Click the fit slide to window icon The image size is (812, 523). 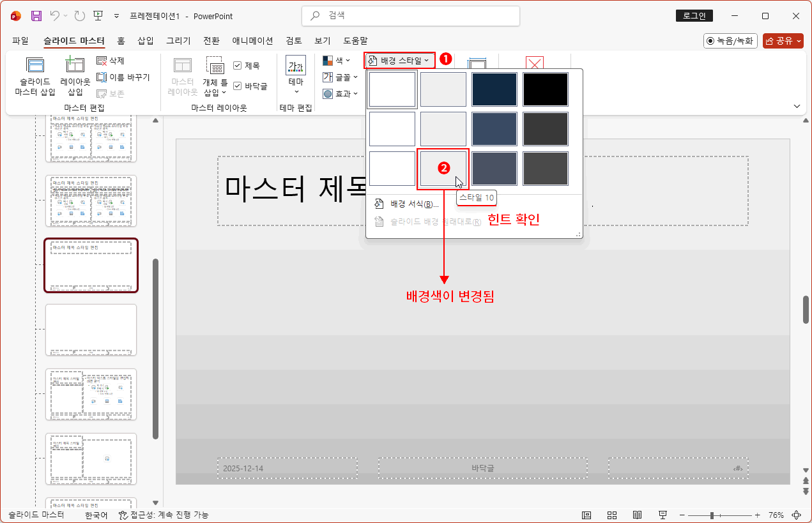coord(796,515)
